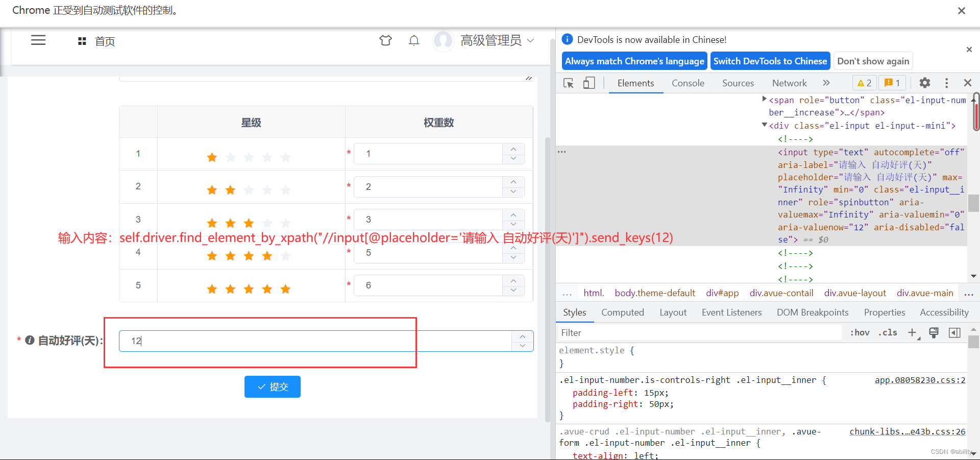980x460 pixels.
Task: Click Don't show again
Action: tap(873, 61)
